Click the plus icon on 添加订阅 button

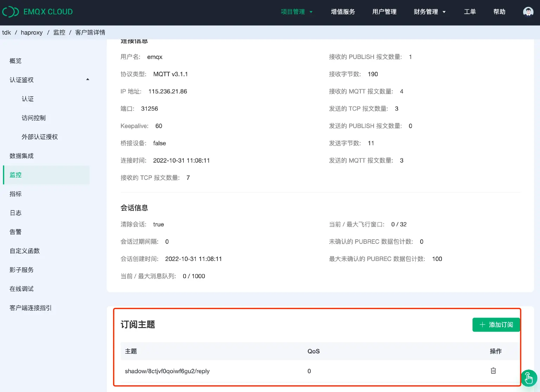pyautogui.click(x=482, y=325)
